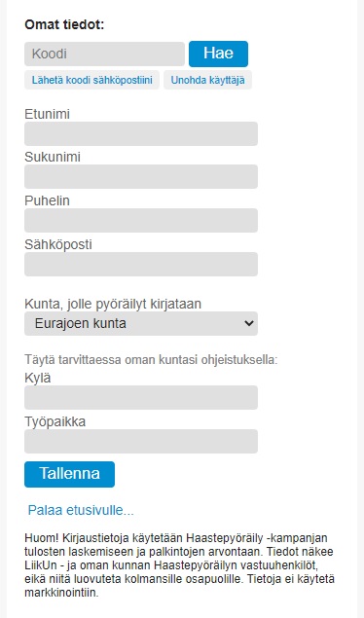Click the Kunta, jolle pyöräilyt kirjataan label
This screenshot has width=364, height=618.
click(x=113, y=304)
